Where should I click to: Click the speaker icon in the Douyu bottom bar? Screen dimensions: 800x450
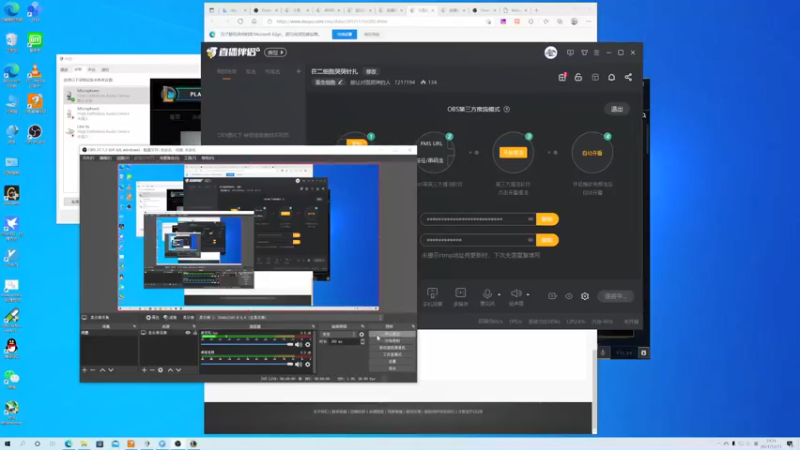[516, 293]
